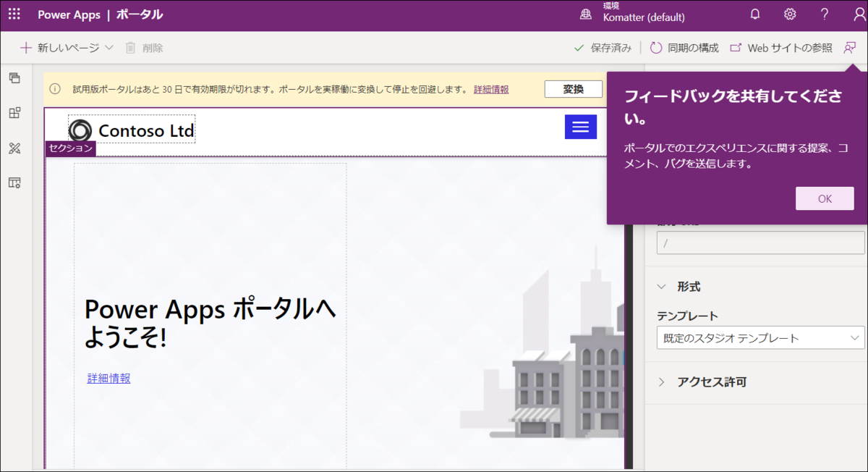
Task: Select the Contoso Ltd title text
Action: pyautogui.click(x=146, y=130)
